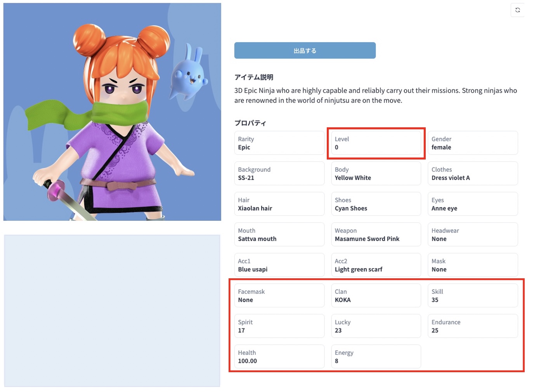The width and height of the screenshot is (534, 392).
Task: Select the Hair Xiaolan hair card
Action: pos(279,204)
